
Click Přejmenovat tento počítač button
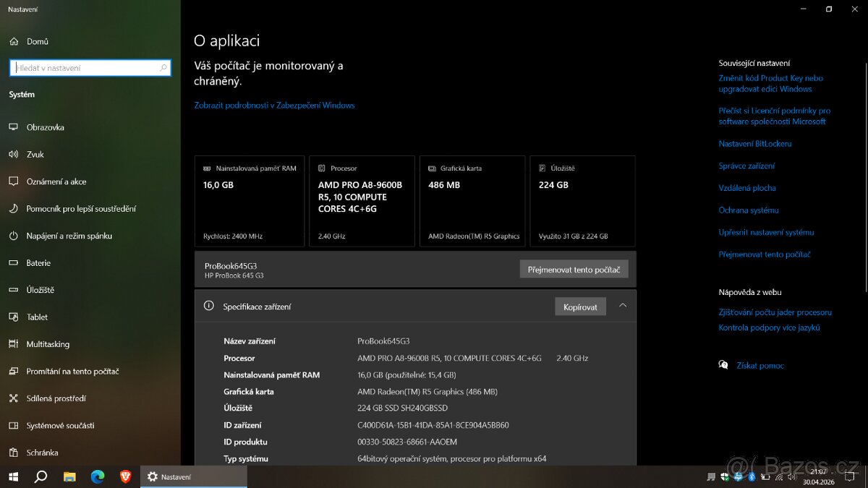574,269
